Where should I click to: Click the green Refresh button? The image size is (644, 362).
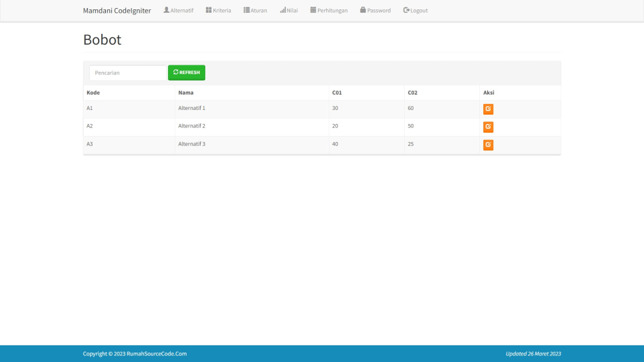click(187, 73)
